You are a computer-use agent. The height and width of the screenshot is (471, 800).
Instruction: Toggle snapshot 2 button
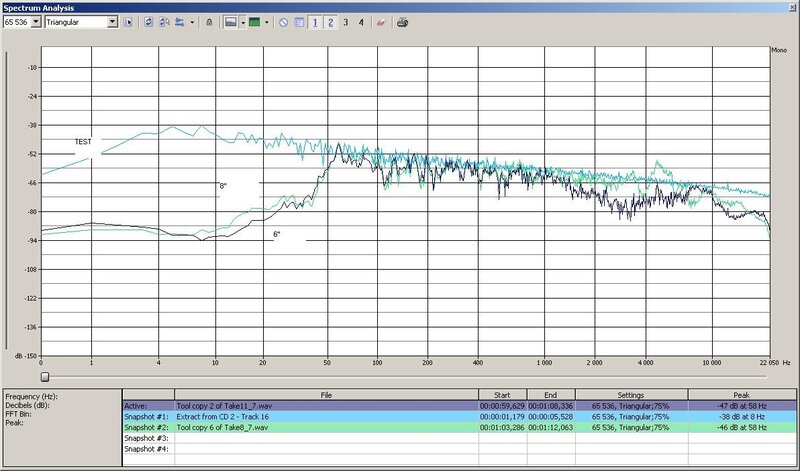(330, 21)
